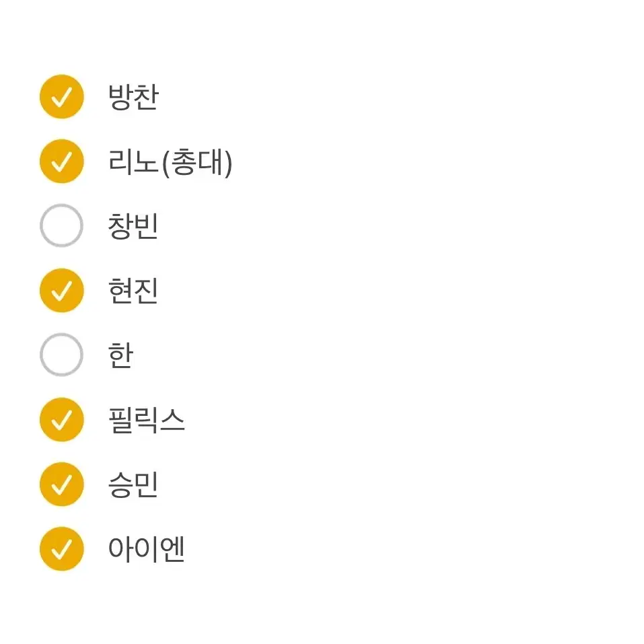Viewport: 644px width, 644px height.
Task: Click the 창빈 label text
Action: pyautogui.click(x=133, y=226)
